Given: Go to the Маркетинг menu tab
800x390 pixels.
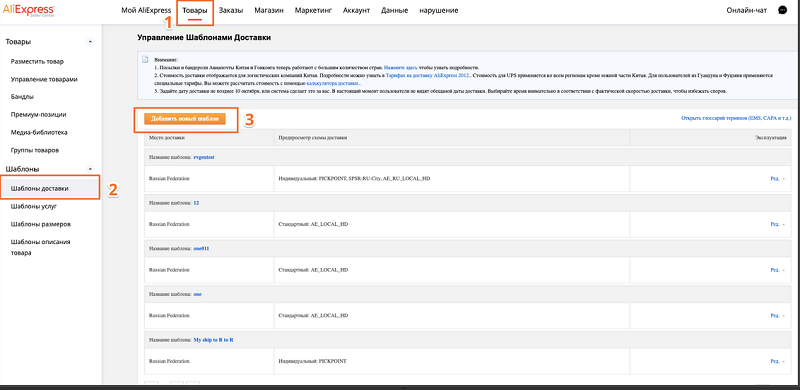Looking at the screenshot, I should [313, 10].
